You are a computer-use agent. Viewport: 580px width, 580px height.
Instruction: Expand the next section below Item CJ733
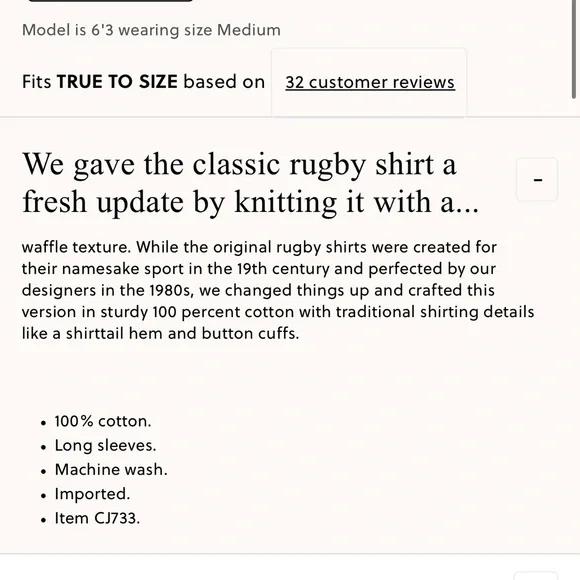tap(536, 576)
